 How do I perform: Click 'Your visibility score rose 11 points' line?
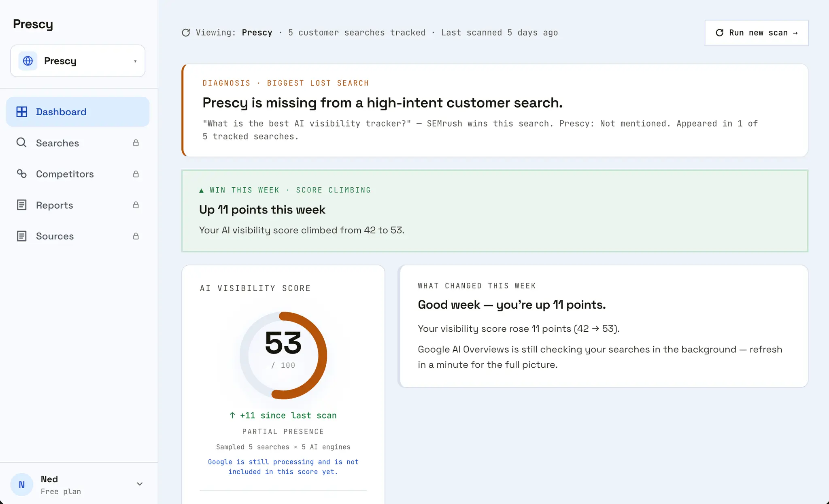pos(519,328)
